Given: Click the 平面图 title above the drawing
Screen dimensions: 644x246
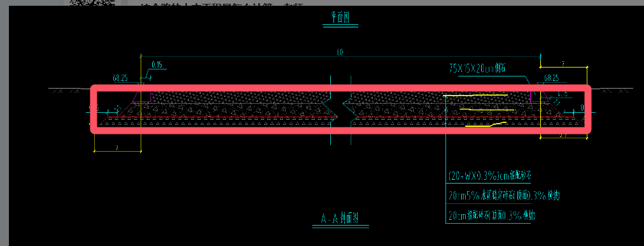Looking at the screenshot, I should (x=340, y=17).
